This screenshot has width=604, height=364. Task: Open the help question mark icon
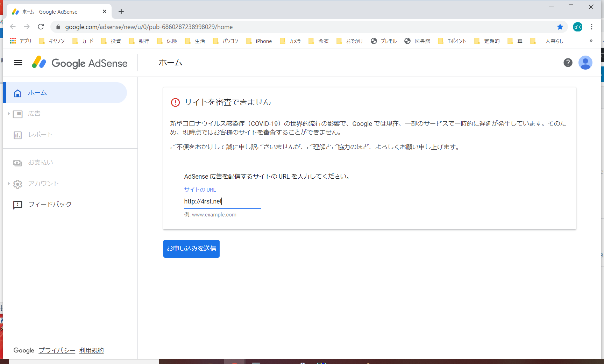pos(568,63)
